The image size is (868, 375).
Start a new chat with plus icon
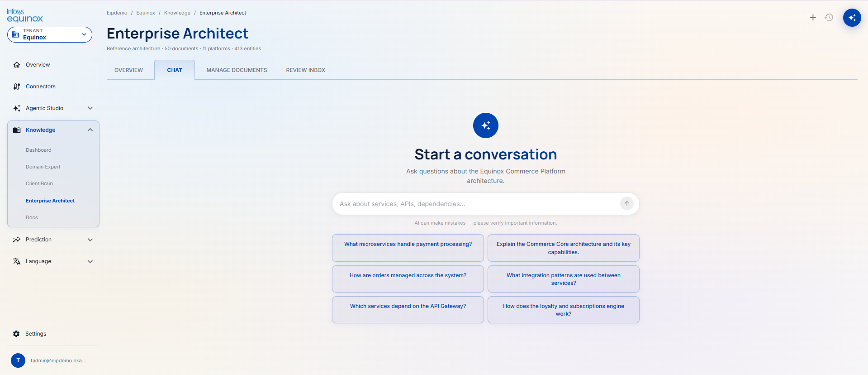click(813, 18)
